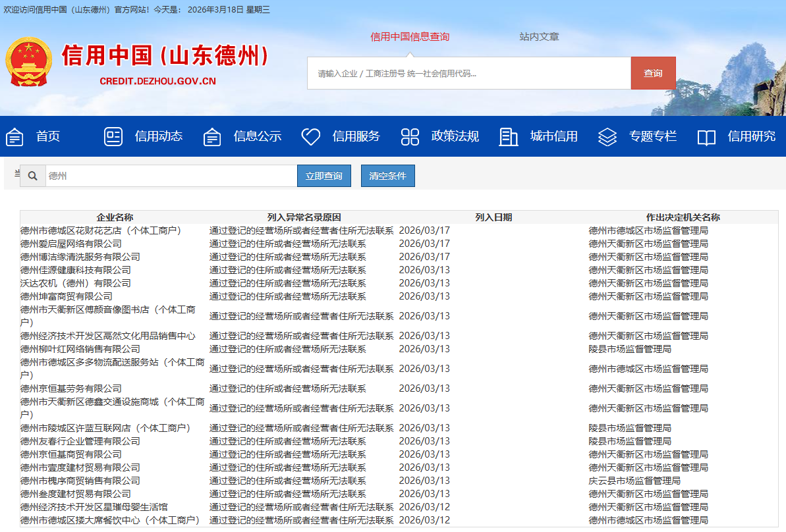Click the 政策法规 grid icon
786x532 pixels.
point(410,137)
